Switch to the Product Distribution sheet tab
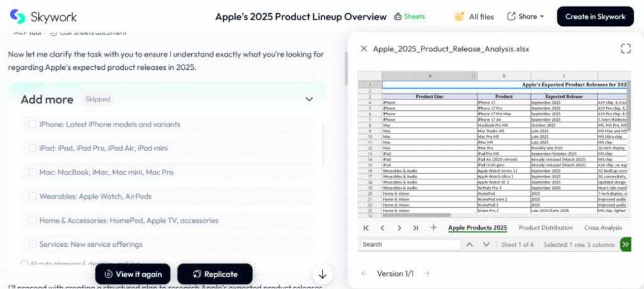Viewport: 644px width, 289px height. point(545,228)
